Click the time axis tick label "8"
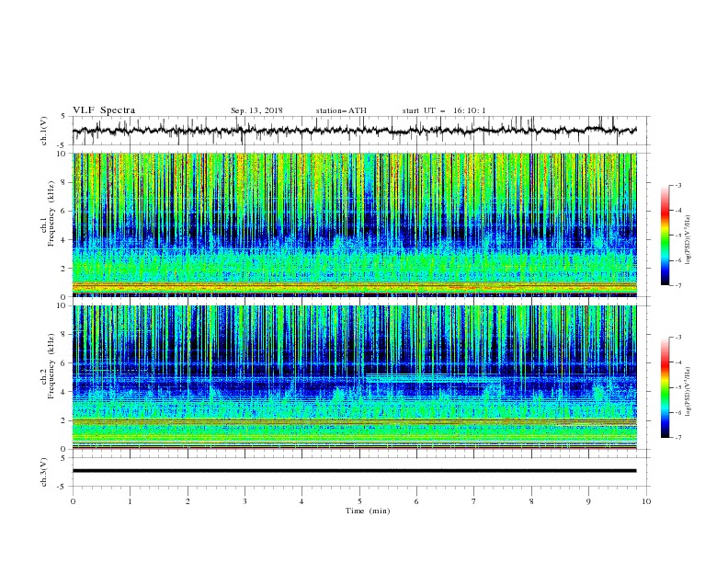Viewport: 728px width, 563px height. click(x=531, y=501)
